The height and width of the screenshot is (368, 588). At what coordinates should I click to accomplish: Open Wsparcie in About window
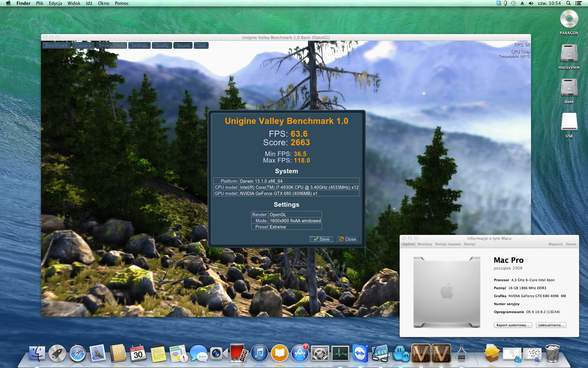(556, 244)
